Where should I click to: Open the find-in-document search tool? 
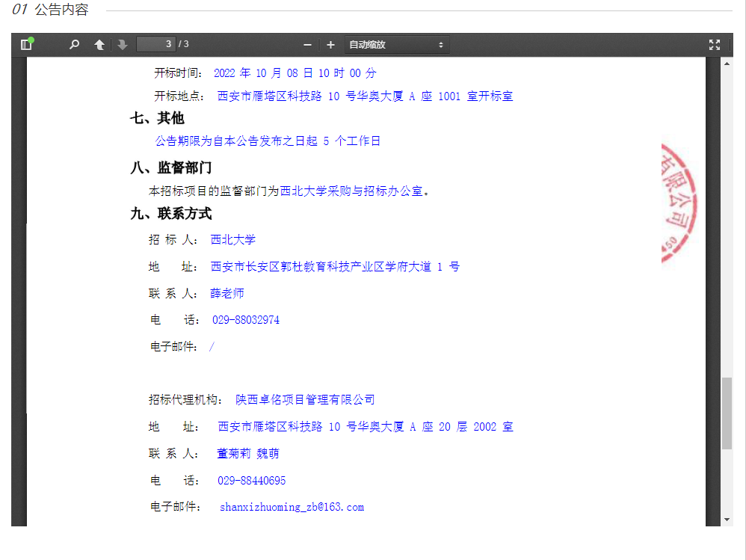(74, 45)
